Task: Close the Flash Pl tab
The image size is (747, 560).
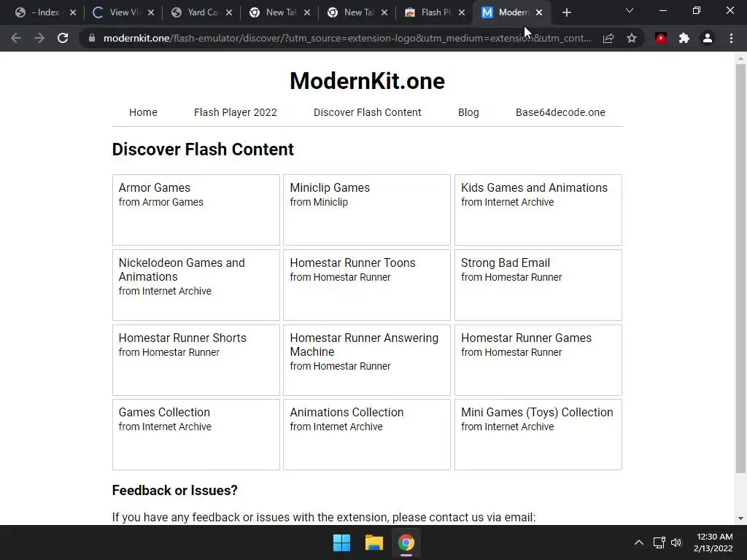Action: (462, 13)
